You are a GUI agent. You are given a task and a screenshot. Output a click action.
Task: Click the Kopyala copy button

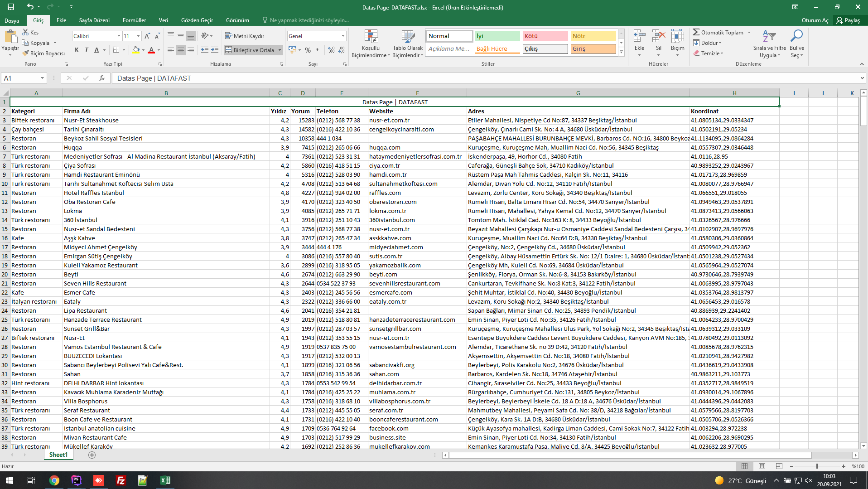36,43
